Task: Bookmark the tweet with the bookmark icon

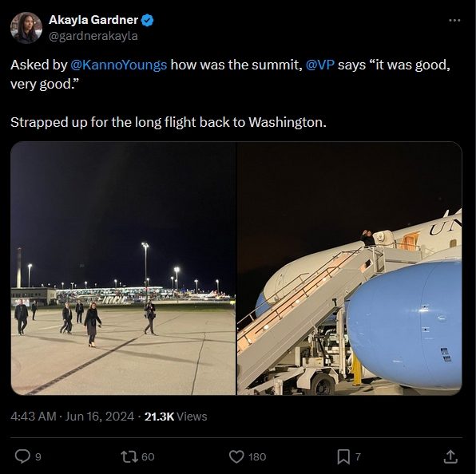Action: 343,456
